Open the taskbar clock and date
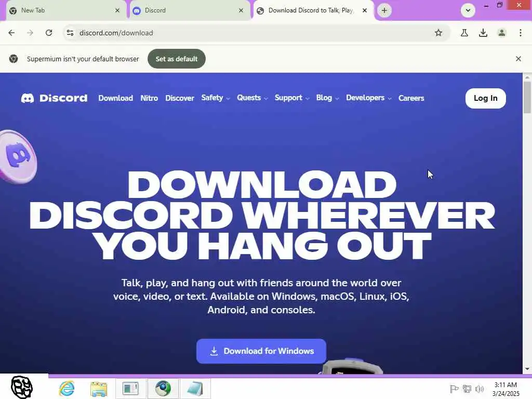 pos(506,389)
